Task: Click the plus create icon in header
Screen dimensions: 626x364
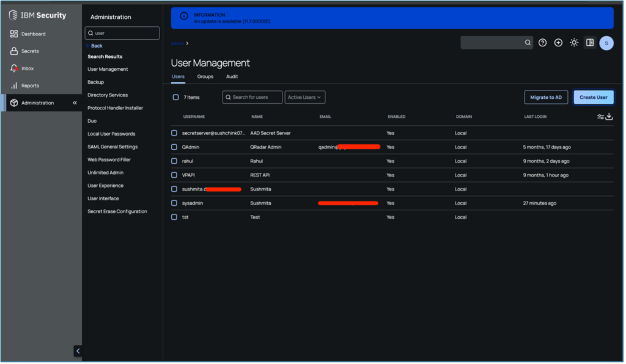Action: click(558, 43)
